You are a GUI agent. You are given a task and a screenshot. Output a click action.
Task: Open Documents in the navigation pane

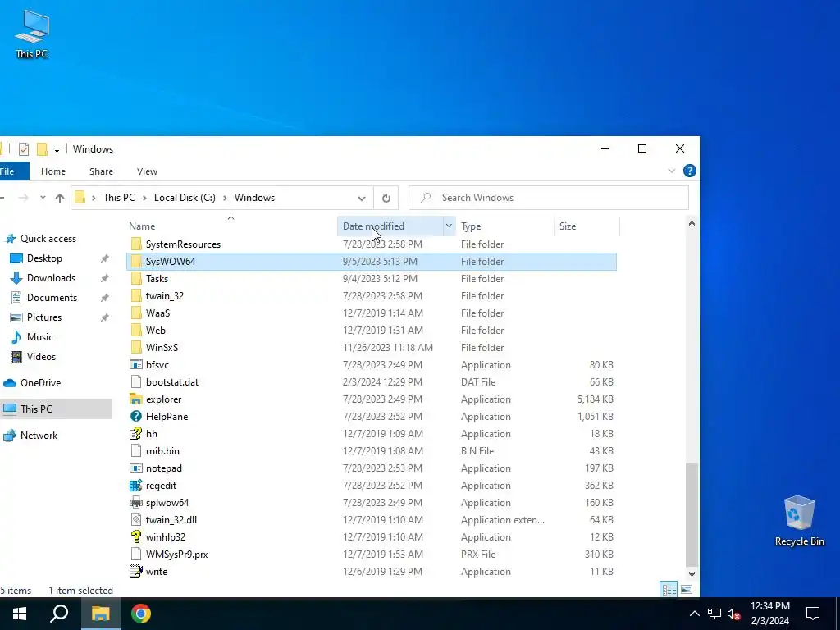[52, 298]
